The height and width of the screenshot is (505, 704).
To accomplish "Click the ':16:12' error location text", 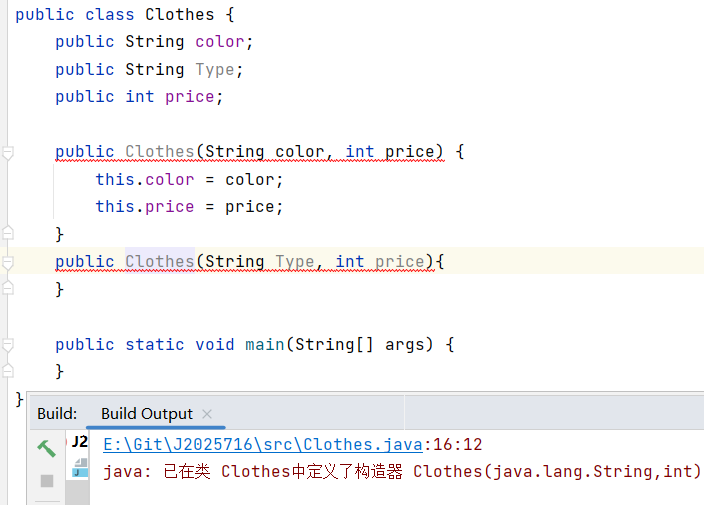I will coord(453,444).
